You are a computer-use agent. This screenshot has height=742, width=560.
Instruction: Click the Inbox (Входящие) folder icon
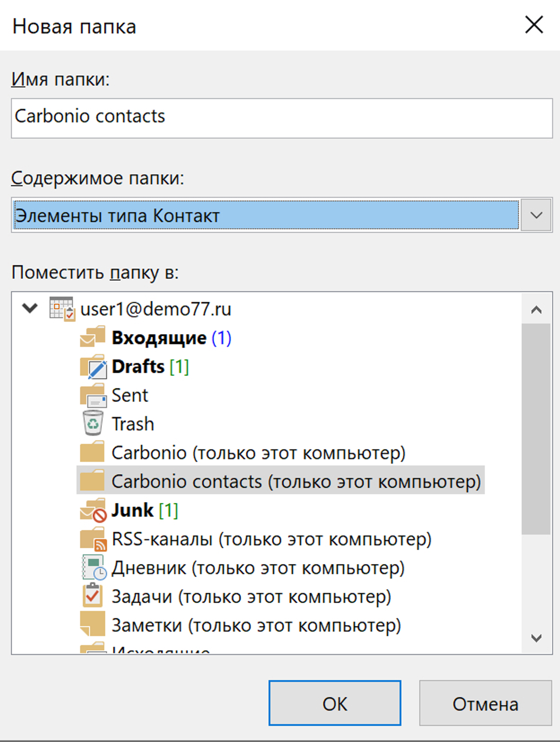93,338
